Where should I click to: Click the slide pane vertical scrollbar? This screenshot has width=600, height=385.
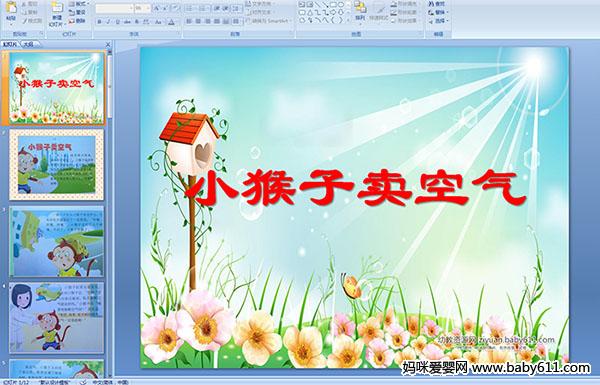point(110,214)
